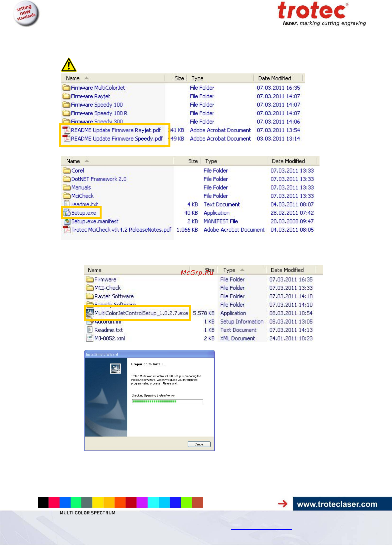Click the Setup.exe.manifest file icon
392x545 pixels.
(67, 221)
